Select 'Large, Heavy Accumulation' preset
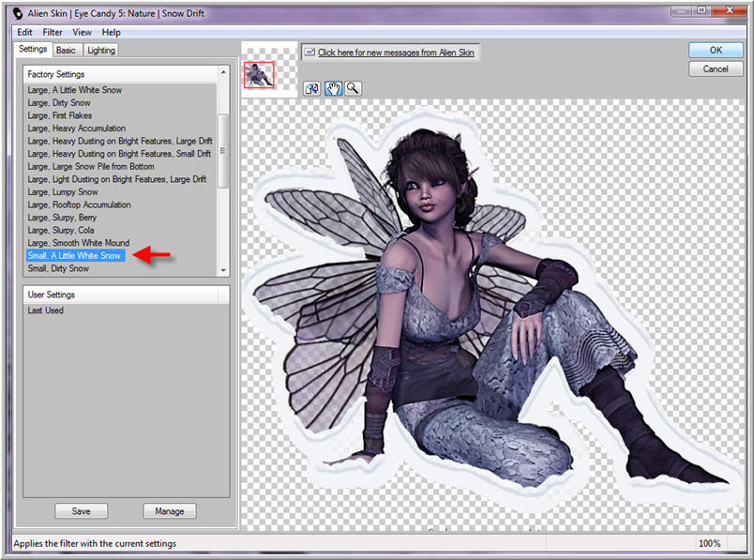Image resolution: width=754 pixels, height=560 pixels. click(77, 129)
